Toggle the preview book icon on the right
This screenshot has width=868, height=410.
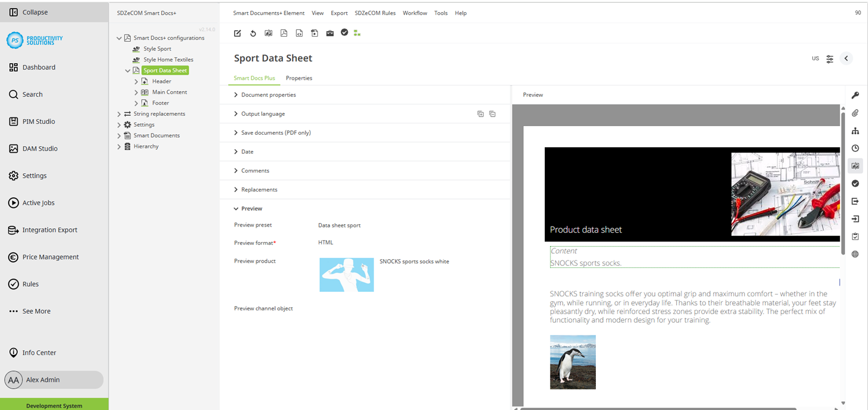[x=855, y=166]
